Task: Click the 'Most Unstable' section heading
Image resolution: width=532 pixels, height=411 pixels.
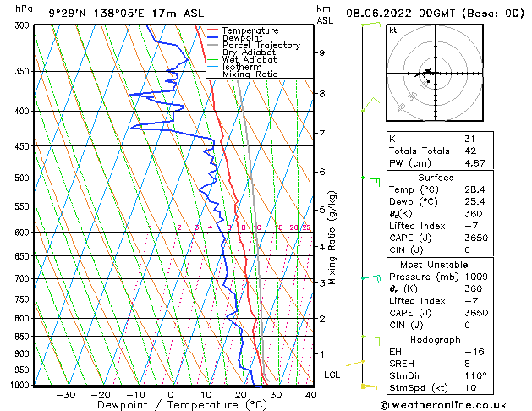Action: point(434,265)
